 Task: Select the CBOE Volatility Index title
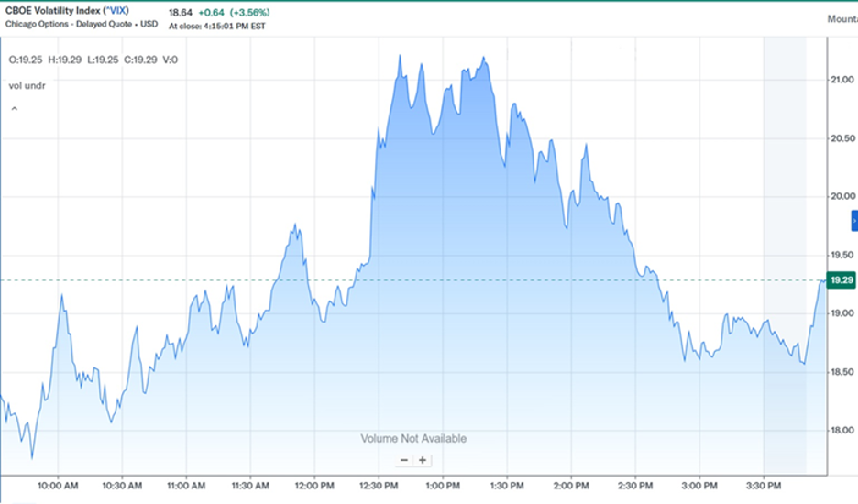pyautogui.click(x=53, y=10)
